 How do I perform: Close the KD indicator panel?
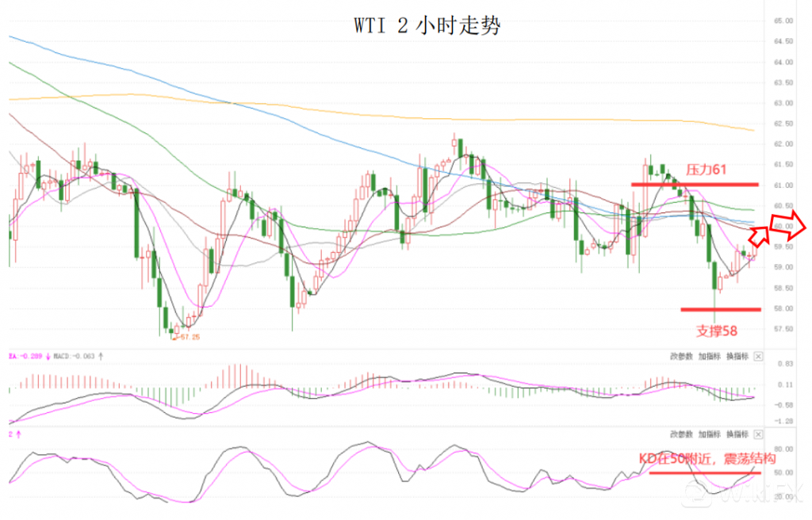757,434
